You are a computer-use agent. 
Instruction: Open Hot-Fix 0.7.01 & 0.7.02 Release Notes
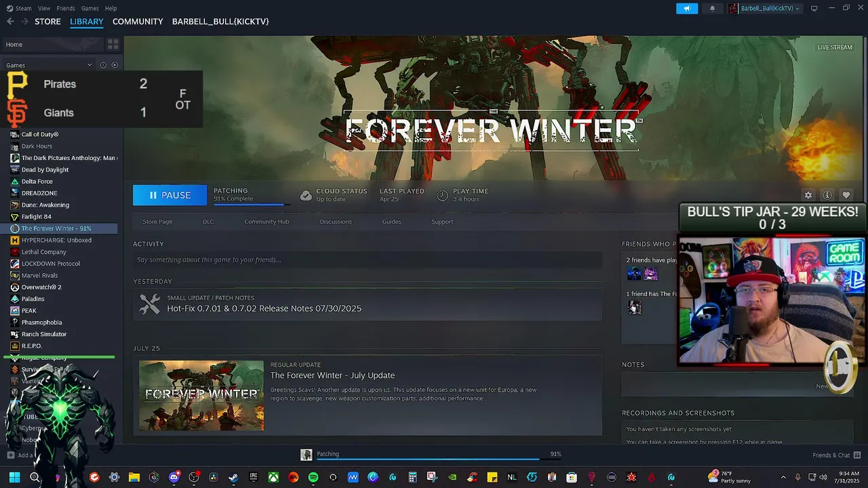coord(264,308)
